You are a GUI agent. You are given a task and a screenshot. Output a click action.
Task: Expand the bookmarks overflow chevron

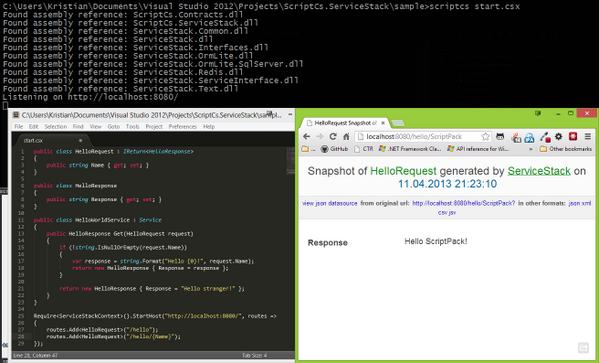pyautogui.click(x=531, y=149)
